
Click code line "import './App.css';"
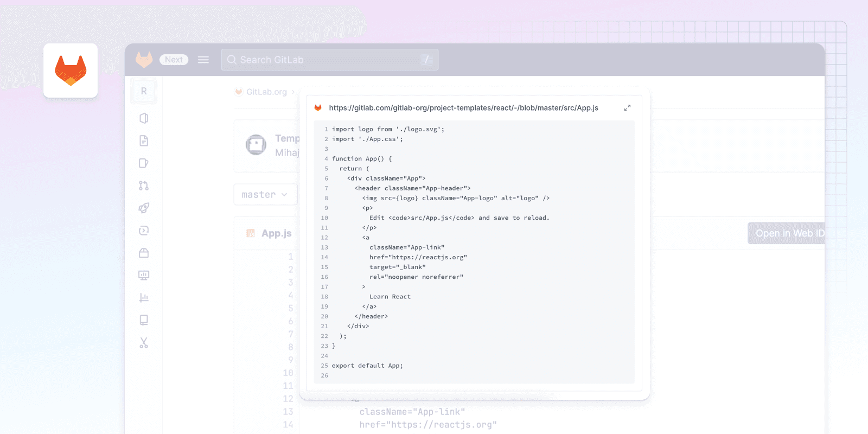[367, 139]
